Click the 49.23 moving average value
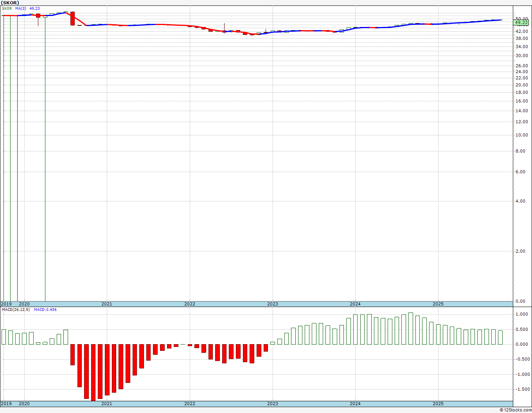The width and height of the screenshot is (532, 413). pyautogui.click(x=35, y=9)
